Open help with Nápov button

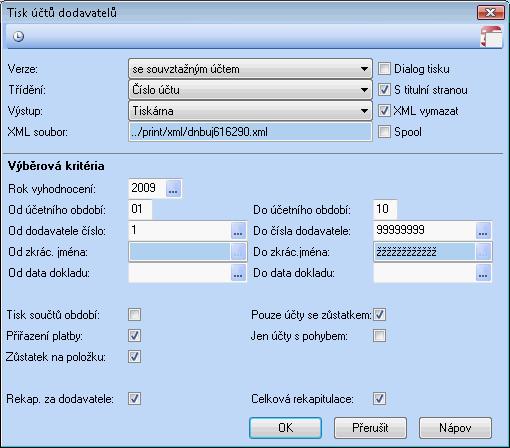(x=455, y=428)
